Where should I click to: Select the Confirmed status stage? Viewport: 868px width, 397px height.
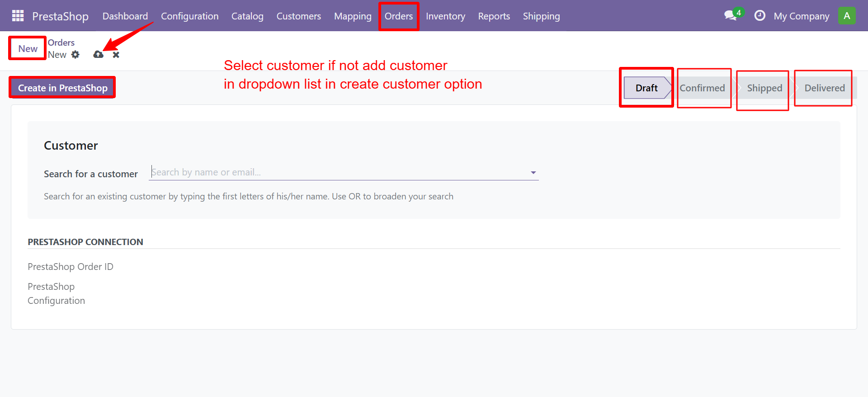[x=702, y=88]
